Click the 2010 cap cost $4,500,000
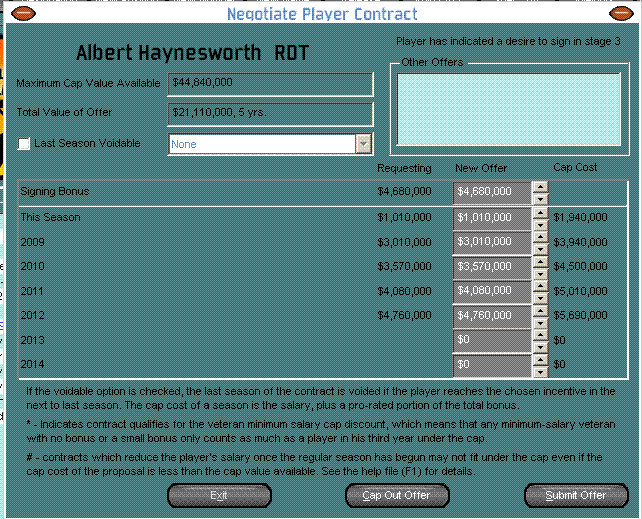 pos(580,266)
